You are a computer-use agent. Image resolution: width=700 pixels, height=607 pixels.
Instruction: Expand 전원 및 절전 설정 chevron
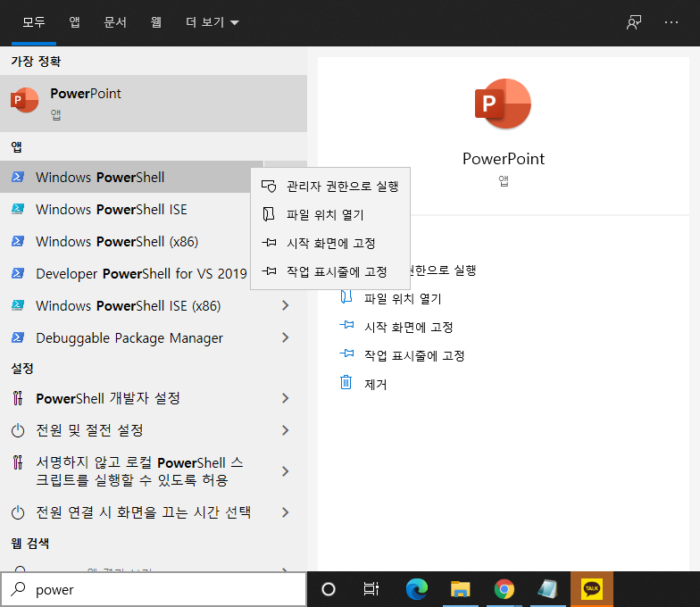click(x=286, y=430)
